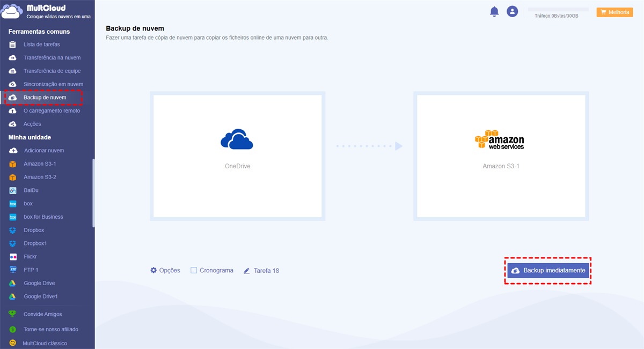644x349 pixels.
Task: Select source panel showing OneDrive
Action: [238, 156]
